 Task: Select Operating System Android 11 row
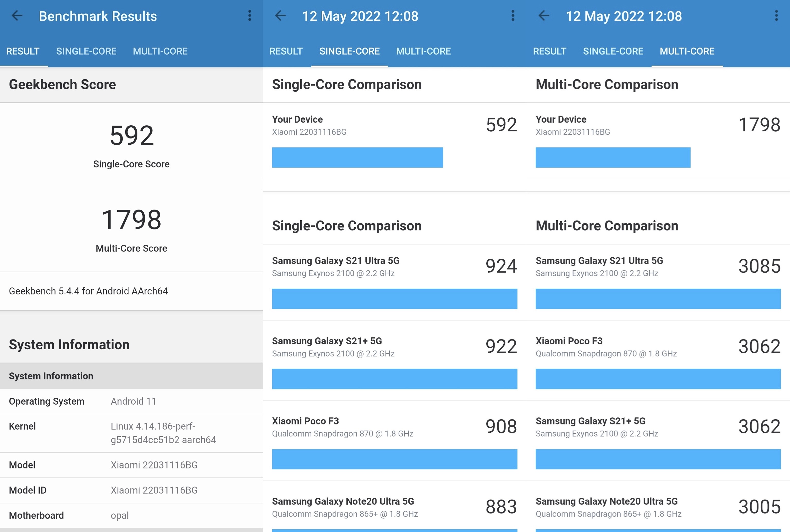[x=131, y=401]
